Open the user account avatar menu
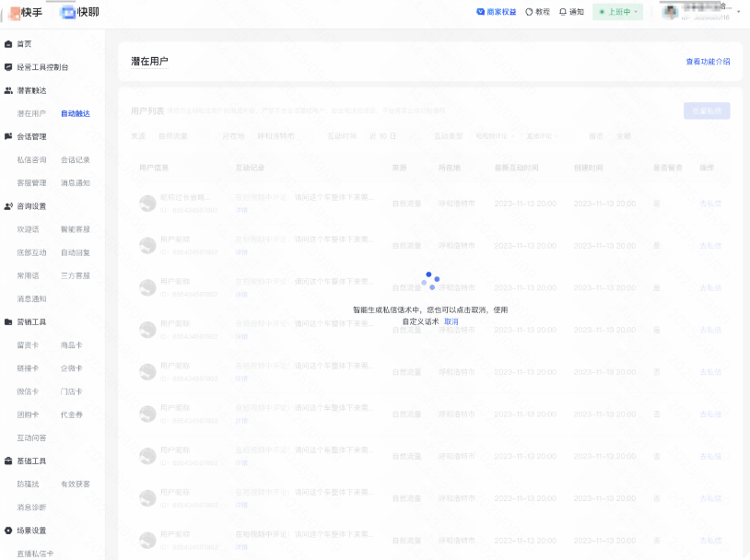The image size is (750, 560). click(x=670, y=12)
